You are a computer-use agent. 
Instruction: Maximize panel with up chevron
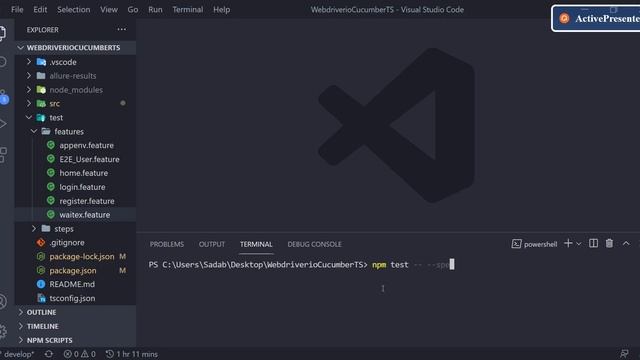coord(626,244)
